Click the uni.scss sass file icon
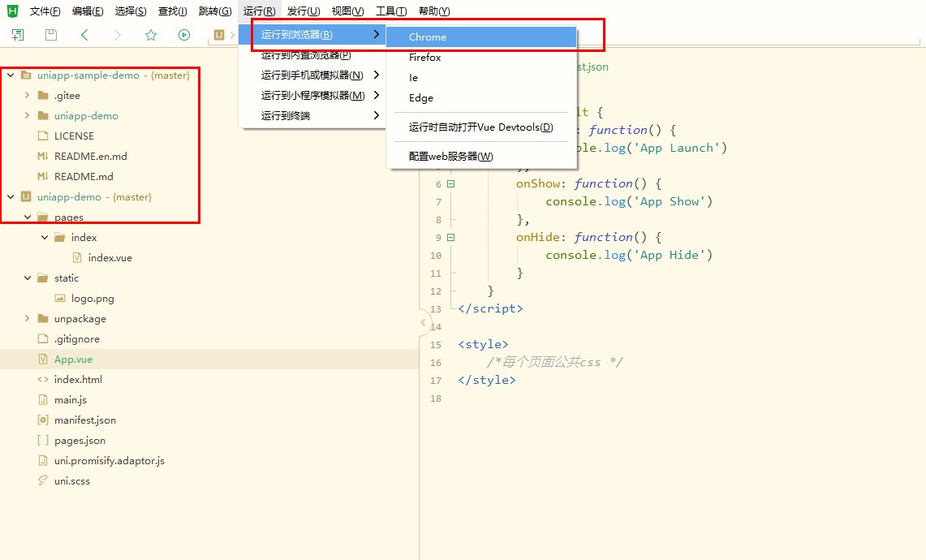926x560 pixels. coord(43,480)
